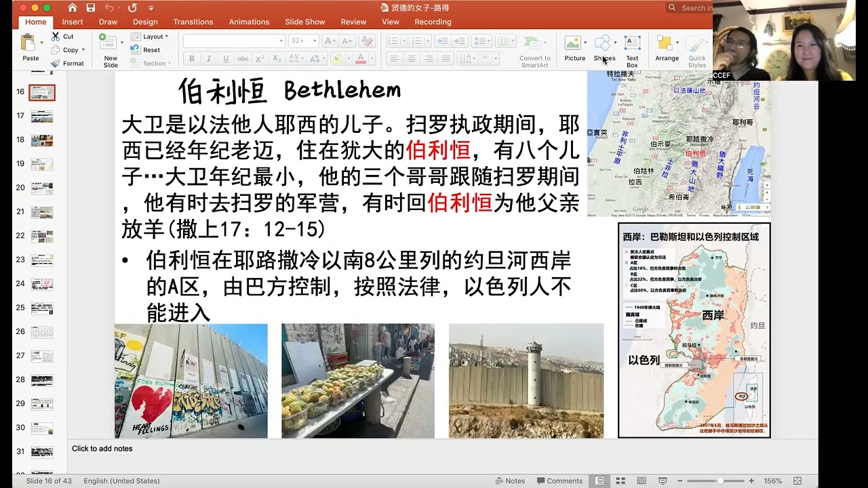Viewport: 868px width, 488px height.
Task: Toggle the Notes pane from status bar
Action: coord(510,481)
